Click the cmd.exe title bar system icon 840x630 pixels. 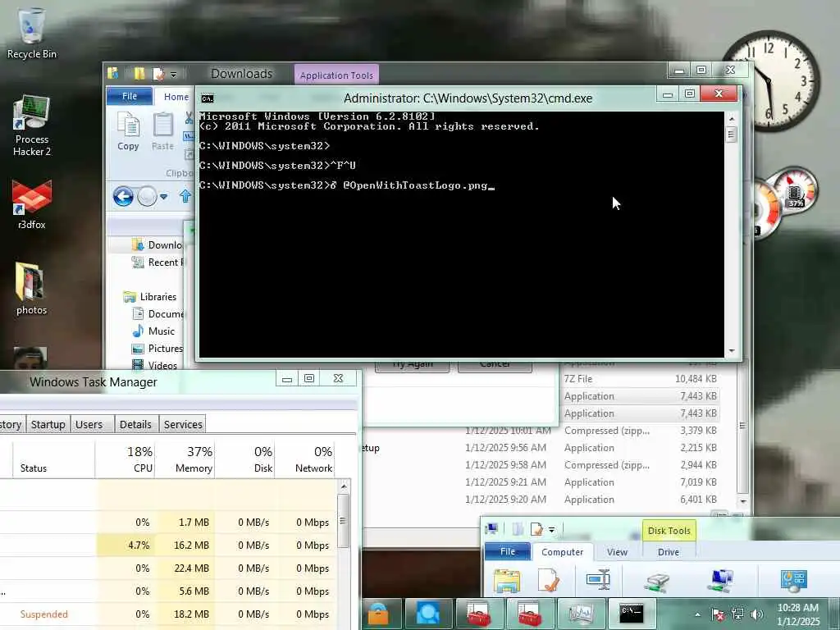coord(208,98)
